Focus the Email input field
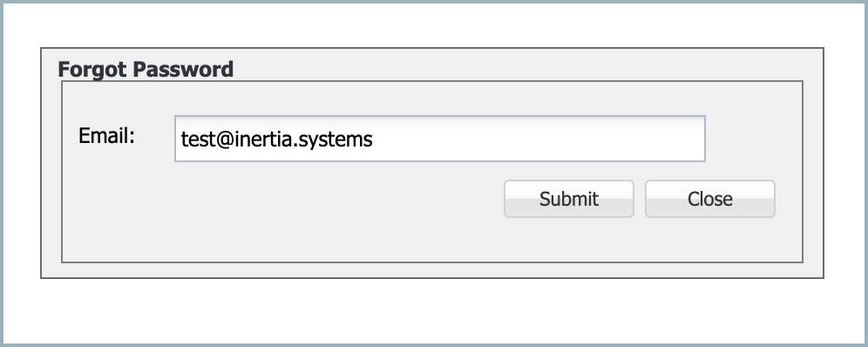 pyautogui.click(x=439, y=139)
